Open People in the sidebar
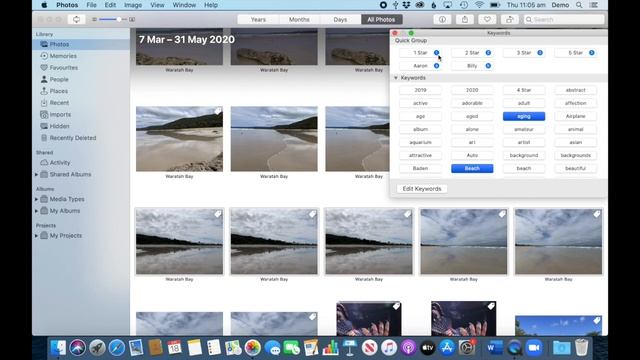 coord(59,80)
